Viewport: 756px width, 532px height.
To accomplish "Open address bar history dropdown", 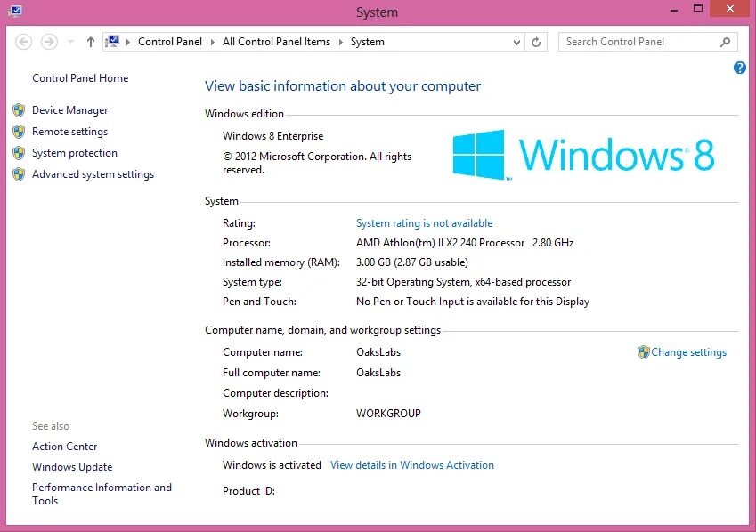I will pyautogui.click(x=516, y=43).
